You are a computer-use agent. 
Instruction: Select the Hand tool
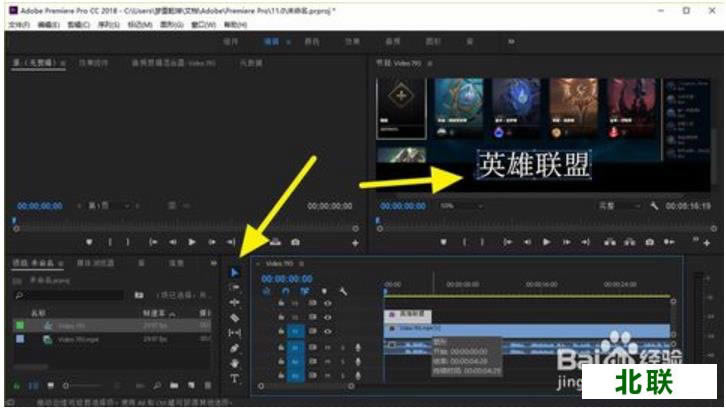pos(235,363)
